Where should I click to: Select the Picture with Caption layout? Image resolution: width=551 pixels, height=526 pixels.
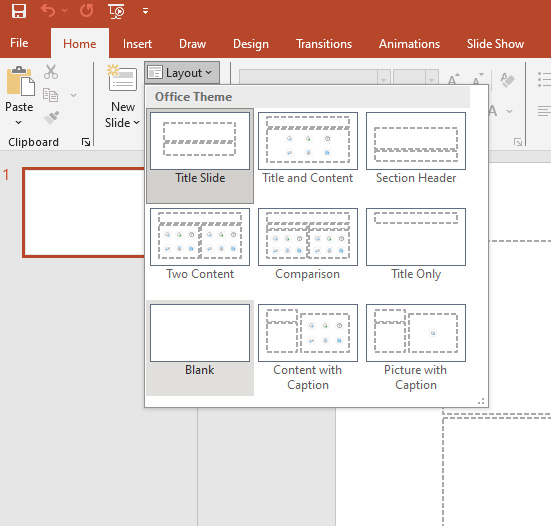coord(416,348)
